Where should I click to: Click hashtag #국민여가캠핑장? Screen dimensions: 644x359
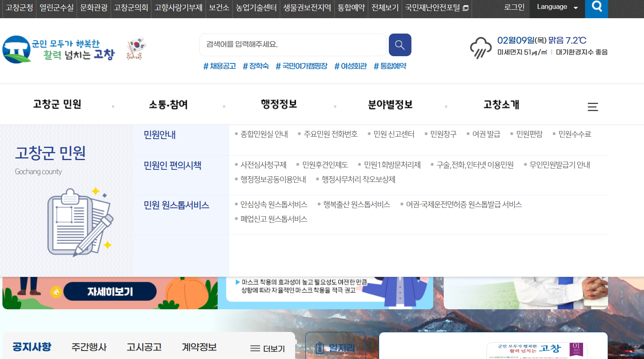tap(301, 66)
